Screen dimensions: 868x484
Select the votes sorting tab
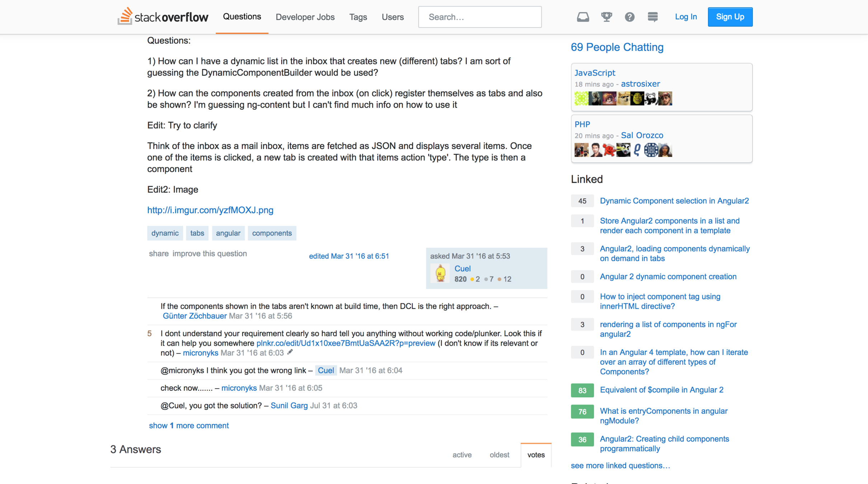[x=536, y=455]
